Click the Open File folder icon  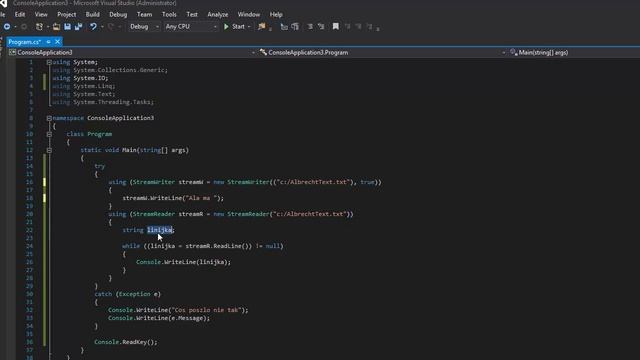(56, 27)
